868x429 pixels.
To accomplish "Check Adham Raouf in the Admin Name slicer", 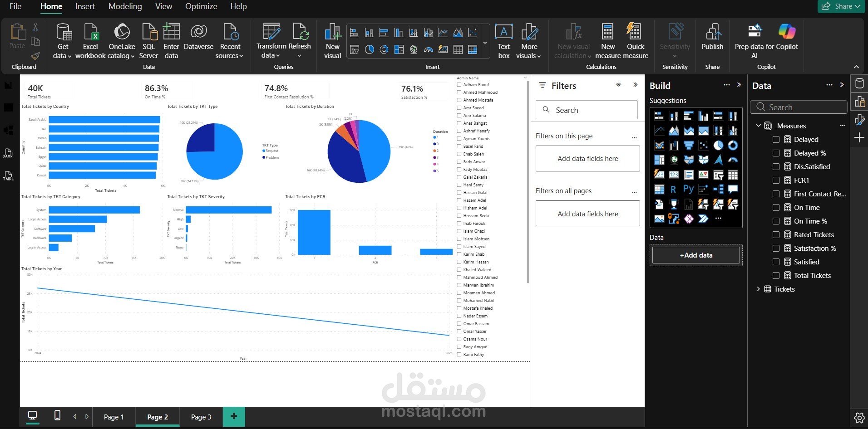I will [x=459, y=84].
